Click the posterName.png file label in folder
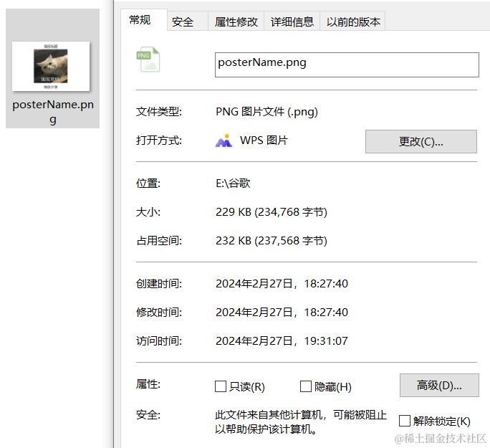490x448 pixels. 53,112
